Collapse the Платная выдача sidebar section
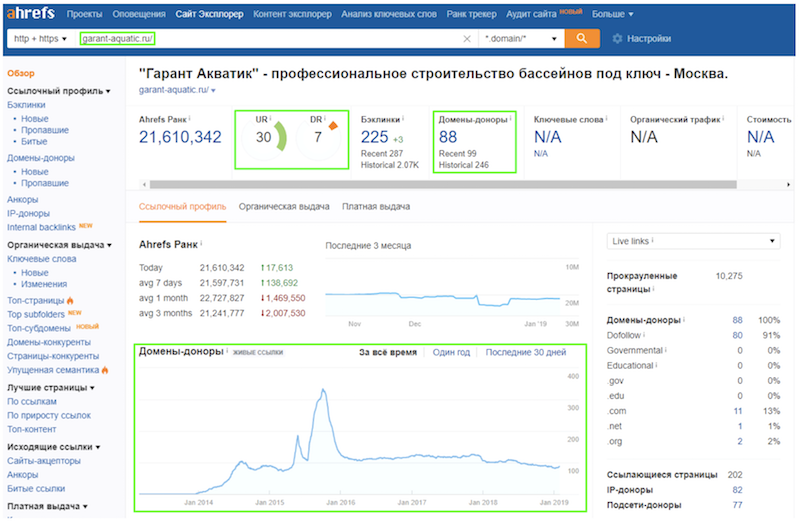 (47, 506)
